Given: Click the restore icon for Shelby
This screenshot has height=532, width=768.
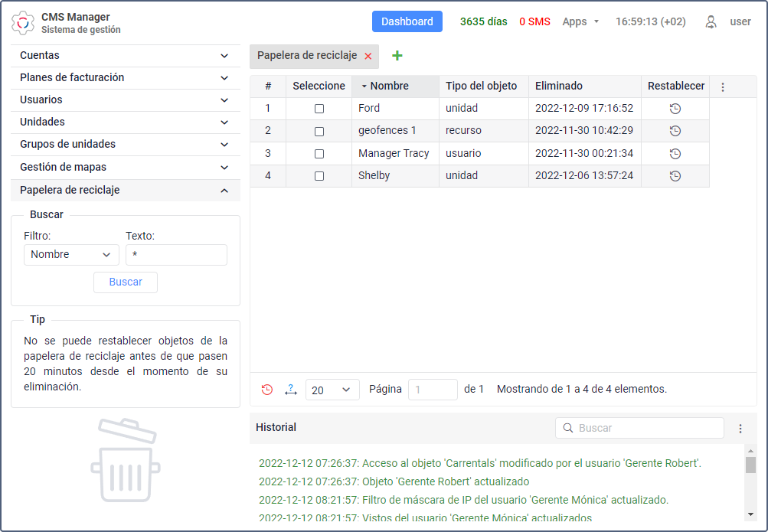Looking at the screenshot, I should coord(675,176).
